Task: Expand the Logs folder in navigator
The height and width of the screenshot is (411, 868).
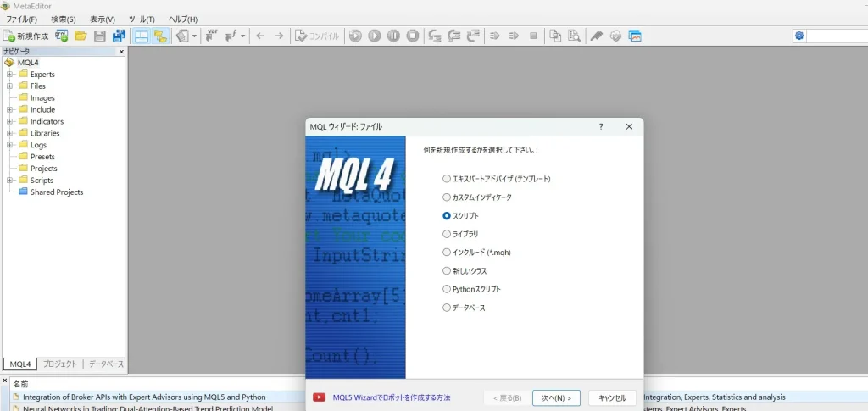Action: tap(9, 145)
